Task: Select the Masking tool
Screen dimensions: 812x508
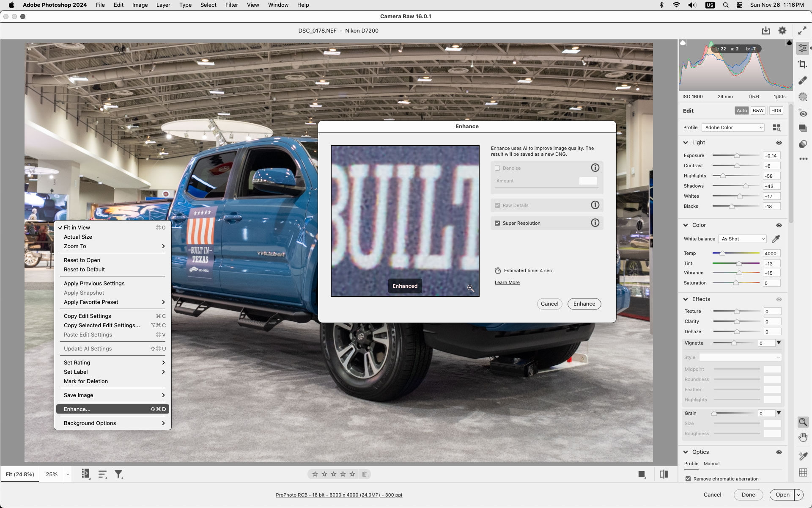Action: click(x=803, y=97)
